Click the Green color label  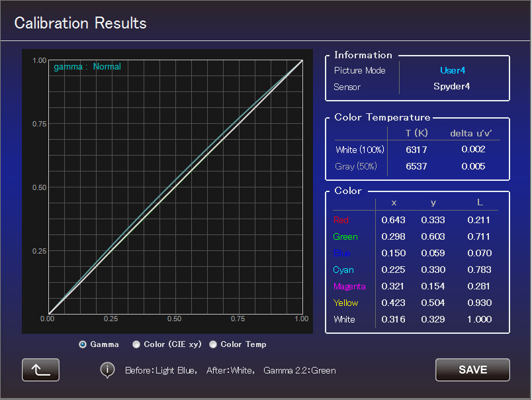[x=345, y=236]
